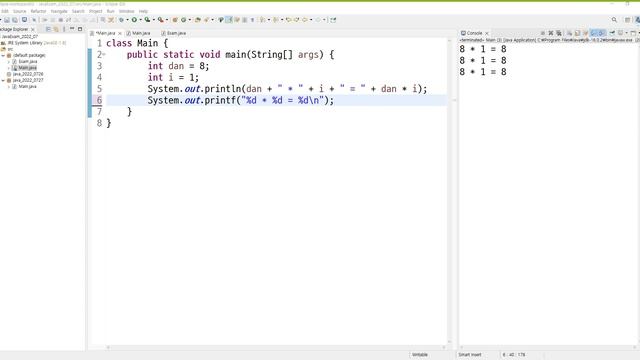The width and height of the screenshot is (640, 360).
Task: Click the Clear Console icon
Action: coord(569,33)
